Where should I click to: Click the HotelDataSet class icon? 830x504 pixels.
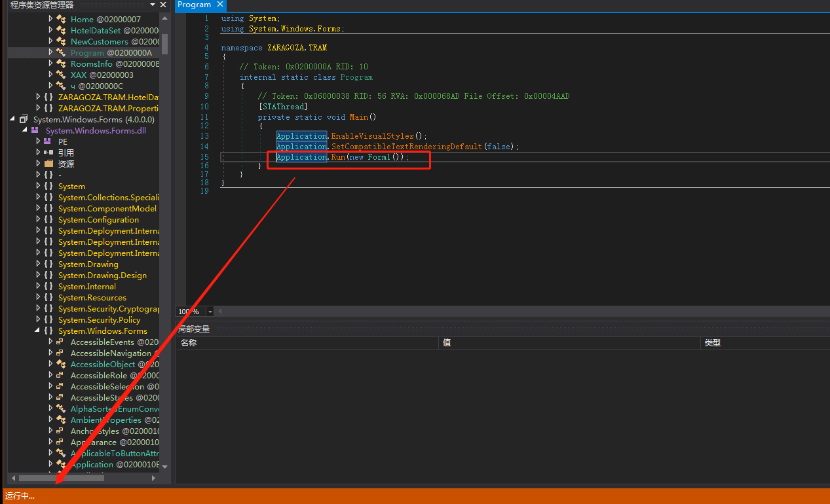pos(61,31)
